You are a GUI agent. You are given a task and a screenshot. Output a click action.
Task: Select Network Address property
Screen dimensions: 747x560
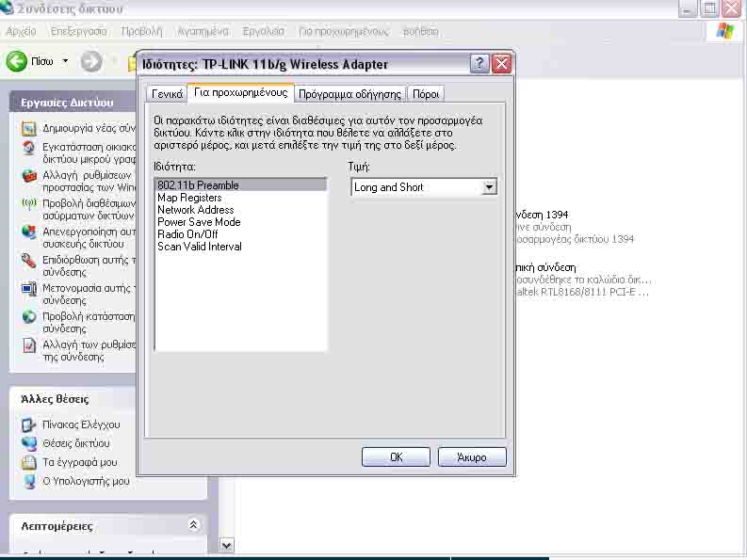pos(241,210)
